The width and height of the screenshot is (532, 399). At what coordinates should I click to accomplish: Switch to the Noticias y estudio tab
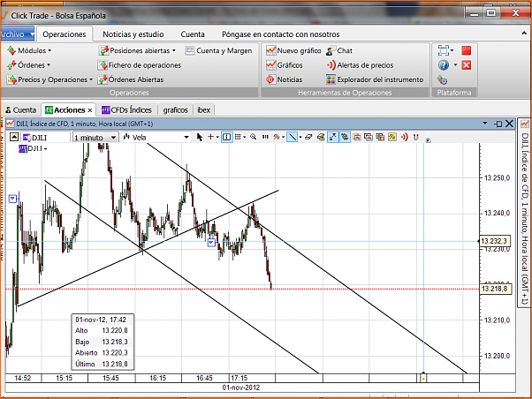[133, 34]
